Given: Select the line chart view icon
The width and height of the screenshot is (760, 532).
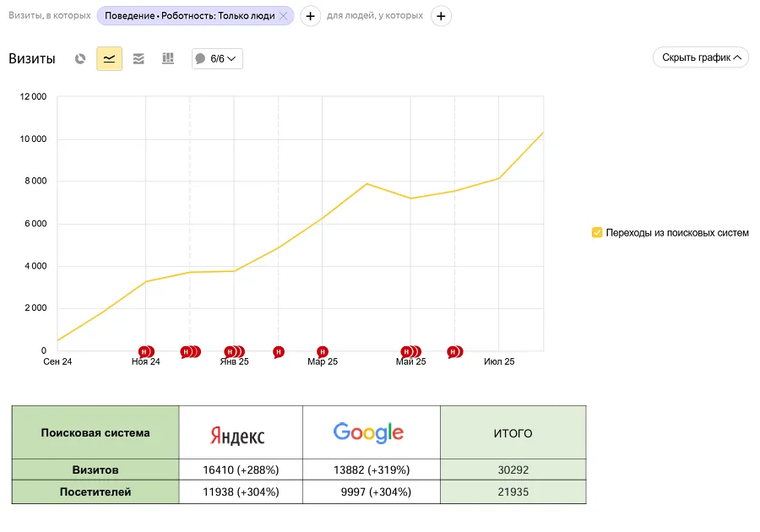Looking at the screenshot, I should pos(109,59).
